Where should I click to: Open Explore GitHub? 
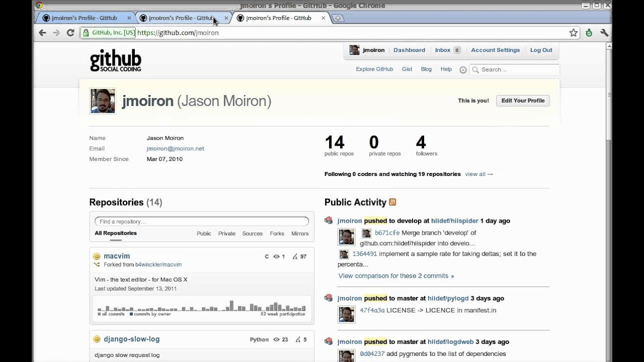pyautogui.click(x=374, y=69)
